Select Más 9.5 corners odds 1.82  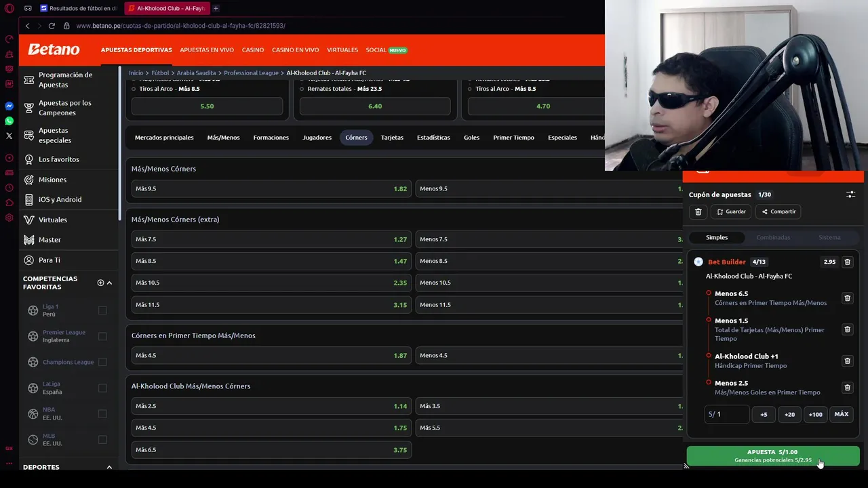tap(271, 188)
